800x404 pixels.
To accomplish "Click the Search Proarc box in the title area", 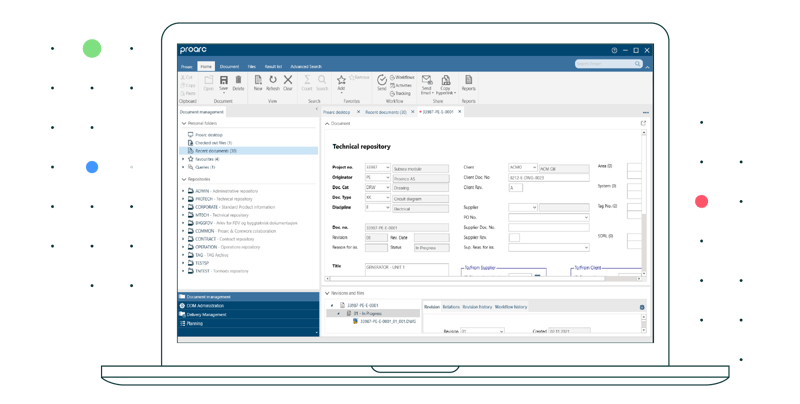I will (x=608, y=64).
